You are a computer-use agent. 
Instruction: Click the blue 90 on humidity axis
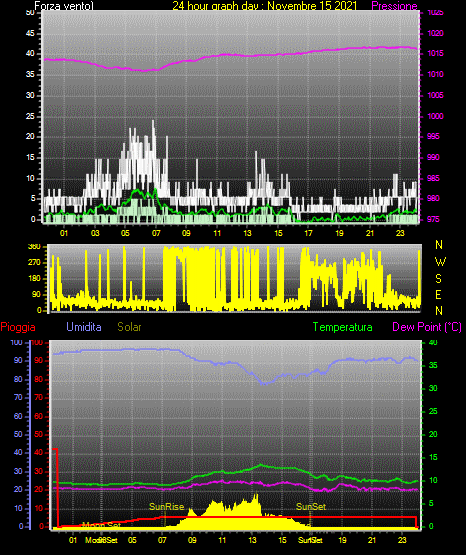[x=18, y=360]
